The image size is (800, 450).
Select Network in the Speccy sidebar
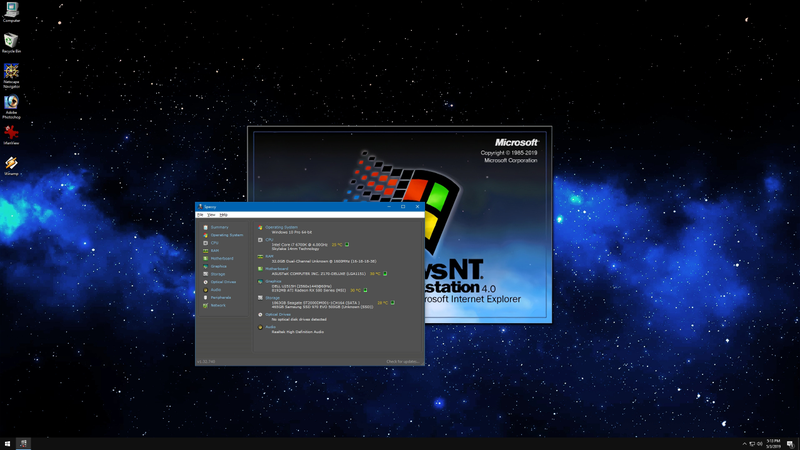tap(218, 306)
